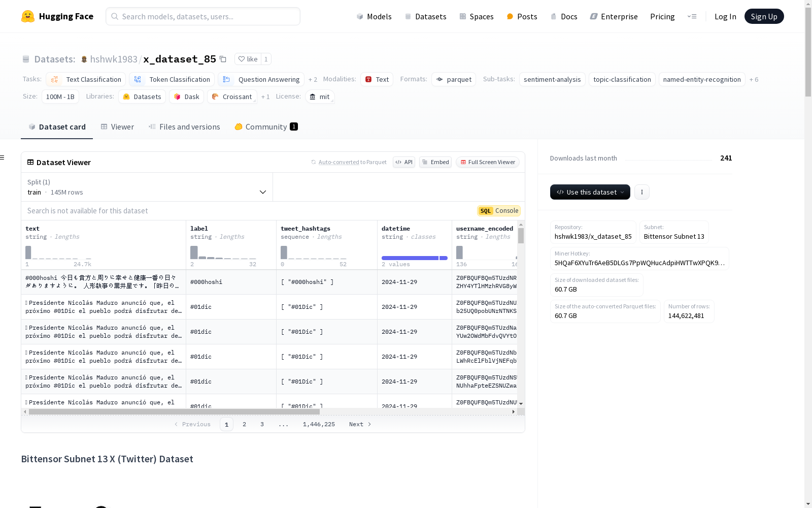Click the three-dot more options button
The width and height of the screenshot is (812, 508).
(x=642, y=192)
